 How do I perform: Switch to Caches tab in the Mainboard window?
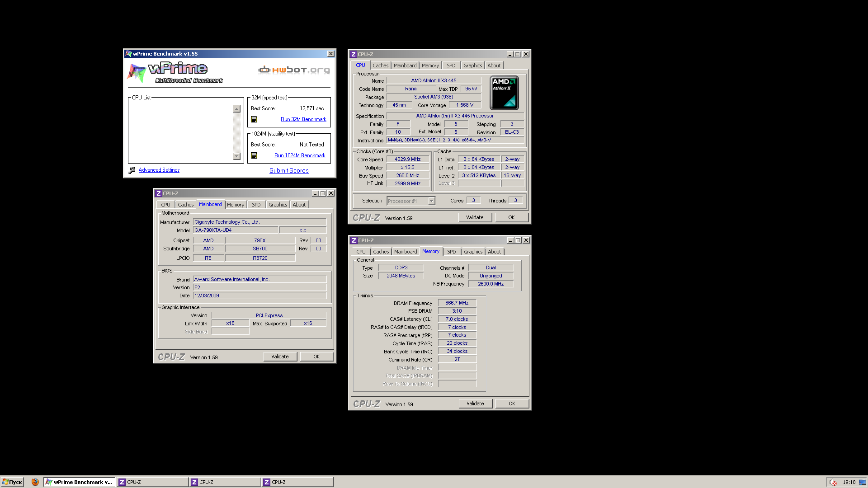pos(186,205)
